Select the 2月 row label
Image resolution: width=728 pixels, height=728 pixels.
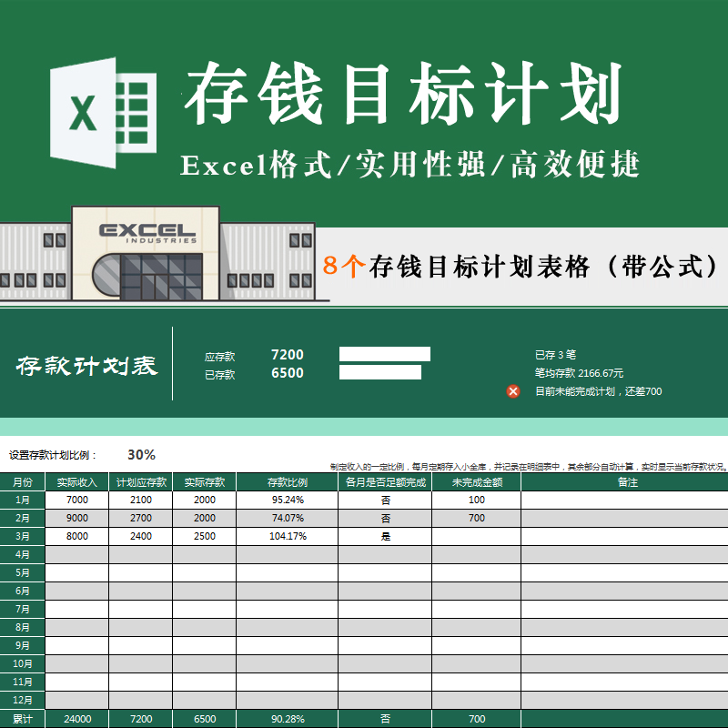22,518
